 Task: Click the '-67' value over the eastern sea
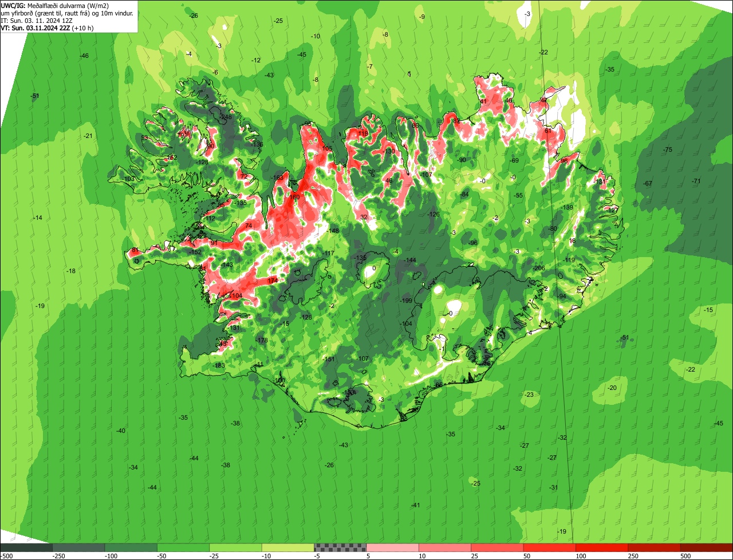pos(648,183)
